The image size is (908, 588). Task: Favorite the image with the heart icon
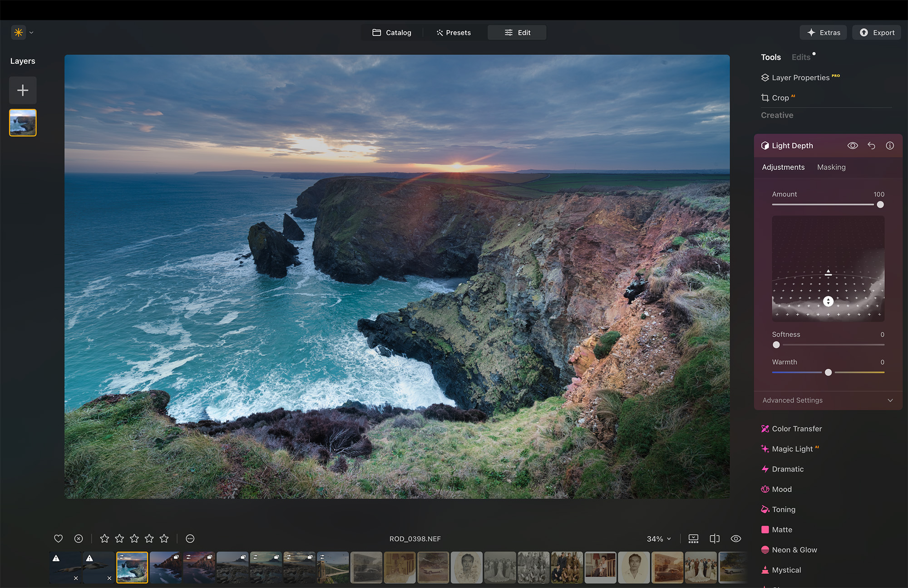(x=58, y=539)
